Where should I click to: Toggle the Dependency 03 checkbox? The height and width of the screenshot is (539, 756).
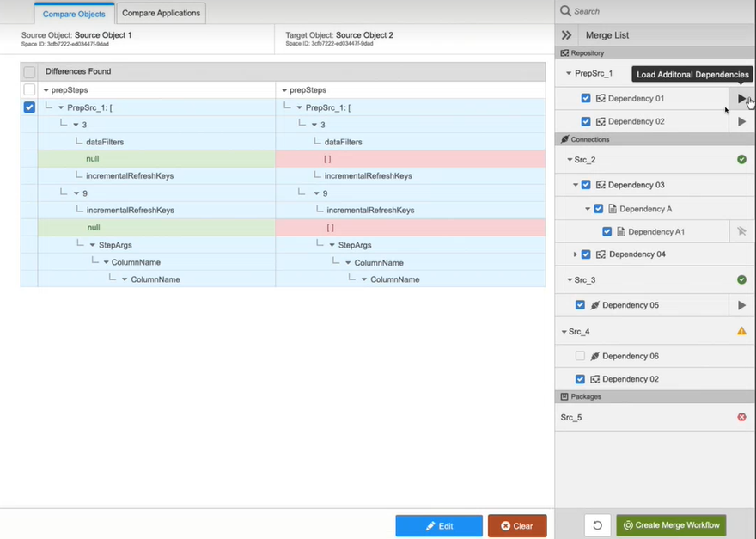(x=586, y=185)
